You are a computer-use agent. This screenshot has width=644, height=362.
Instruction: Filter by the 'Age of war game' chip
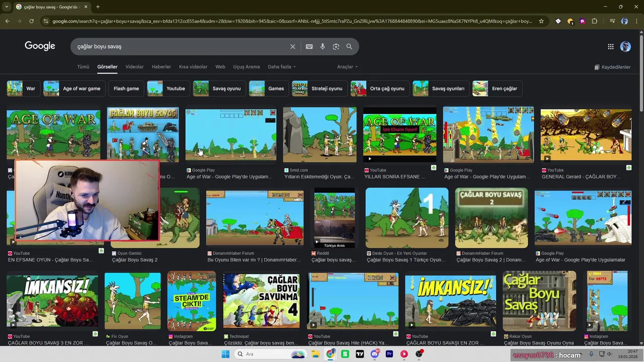tap(74, 88)
